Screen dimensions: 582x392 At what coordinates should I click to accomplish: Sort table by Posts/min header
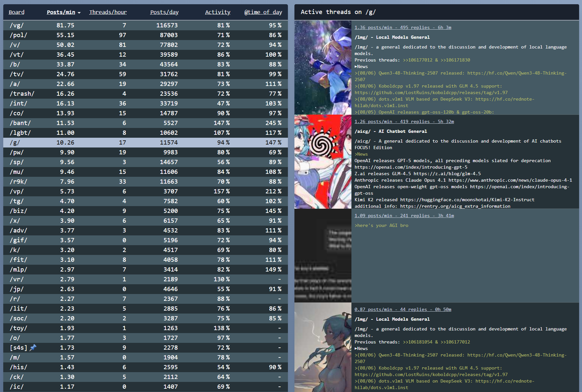click(x=61, y=12)
